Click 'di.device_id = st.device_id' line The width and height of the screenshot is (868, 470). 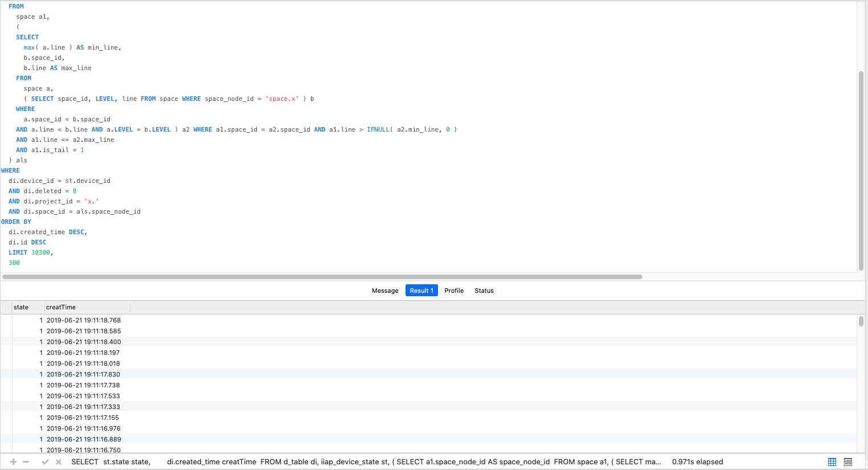click(59, 181)
